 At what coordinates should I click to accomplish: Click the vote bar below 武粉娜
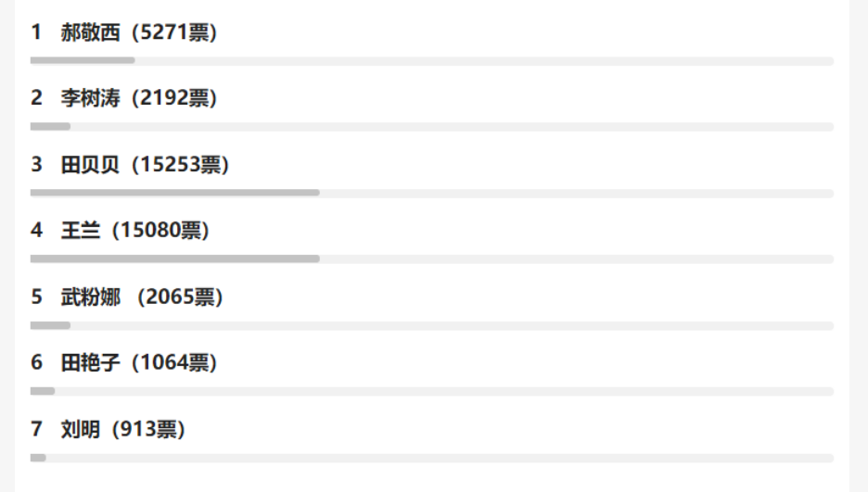[x=431, y=325]
